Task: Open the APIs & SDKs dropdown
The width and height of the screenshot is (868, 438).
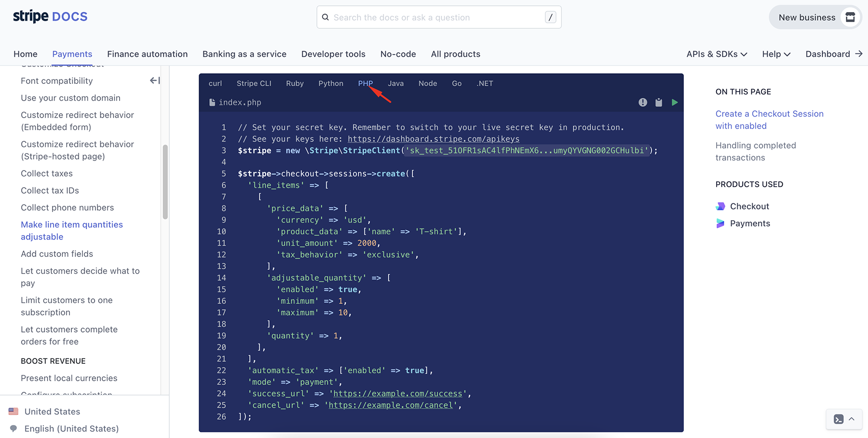Action: [x=717, y=54]
